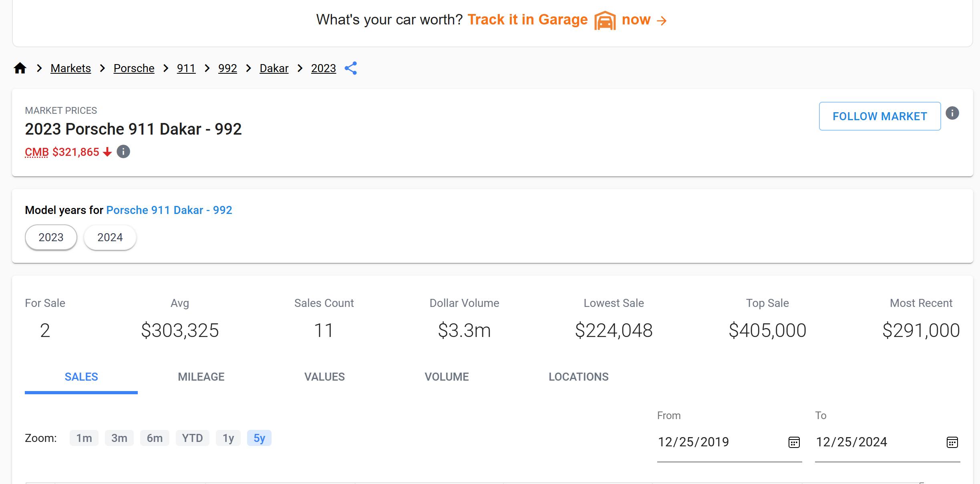The width and height of the screenshot is (980, 484).
Task: Select the 2024 model year chip
Action: (x=110, y=237)
